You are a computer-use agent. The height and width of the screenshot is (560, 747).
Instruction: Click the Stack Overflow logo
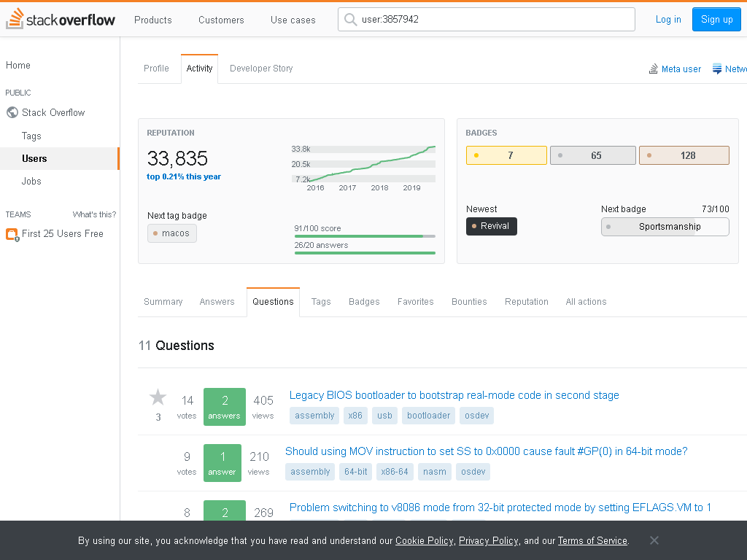(61, 19)
